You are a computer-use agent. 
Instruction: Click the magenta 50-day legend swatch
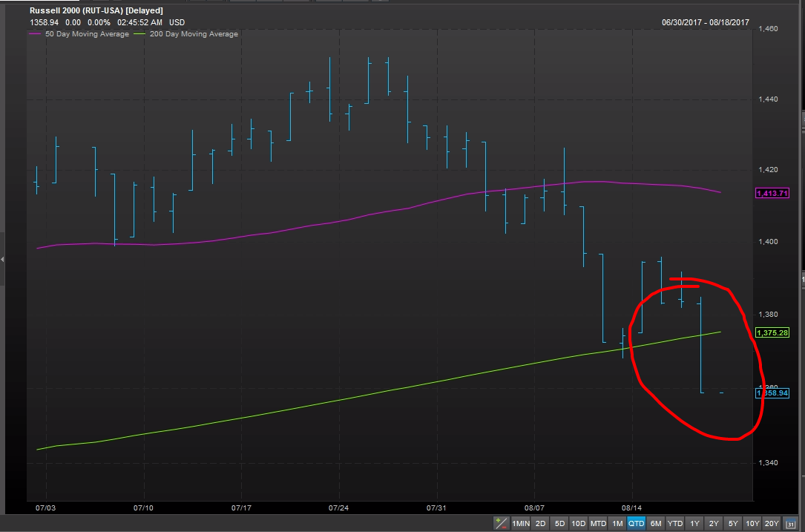(33, 33)
